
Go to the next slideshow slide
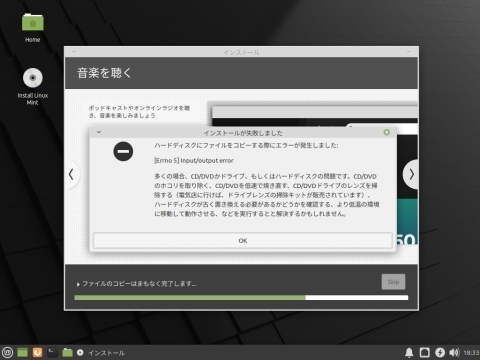pyautogui.click(x=411, y=174)
